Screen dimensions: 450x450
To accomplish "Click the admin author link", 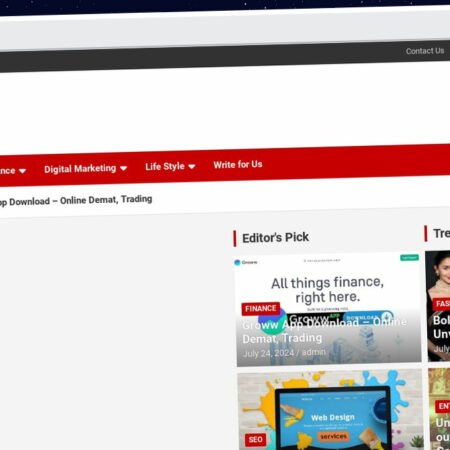I will click(x=313, y=352).
